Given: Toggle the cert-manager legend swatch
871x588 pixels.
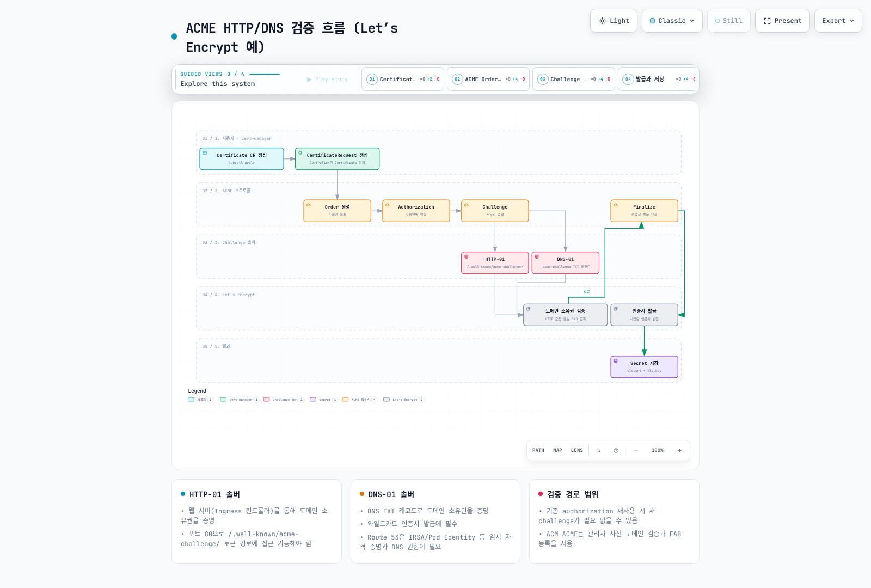Looking at the screenshot, I should (223, 400).
